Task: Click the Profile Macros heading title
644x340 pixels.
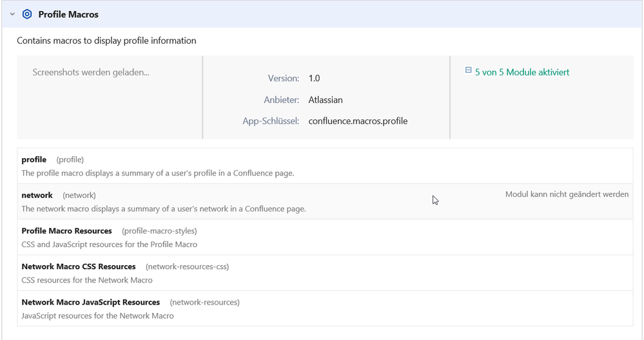Action: point(68,14)
